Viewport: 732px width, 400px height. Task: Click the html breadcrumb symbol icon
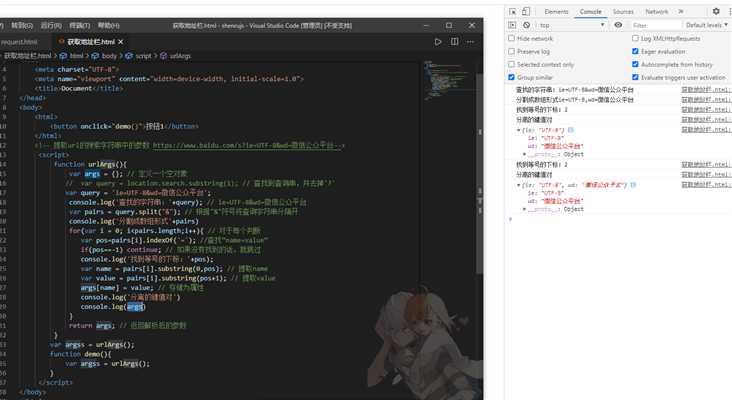(x=63, y=56)
